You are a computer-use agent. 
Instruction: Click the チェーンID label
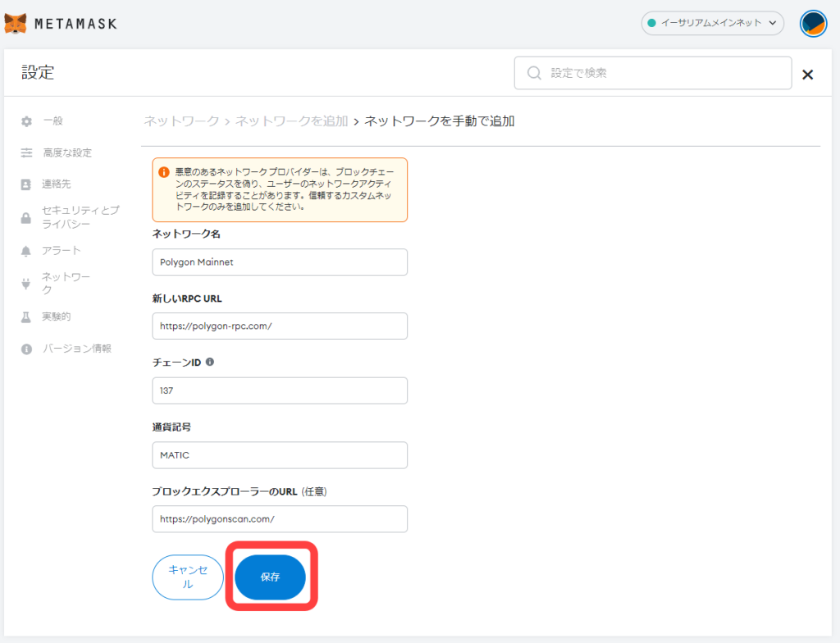coord(177,363)
